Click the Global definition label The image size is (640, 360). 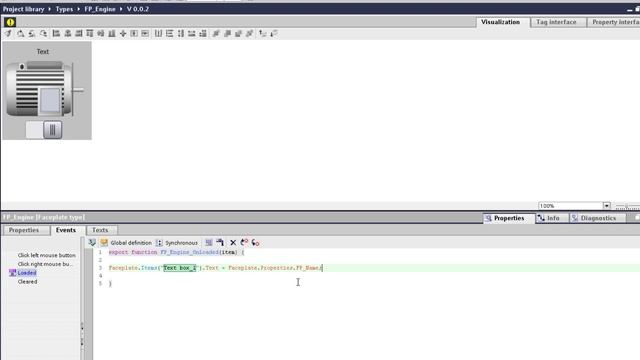coord(131,243)
